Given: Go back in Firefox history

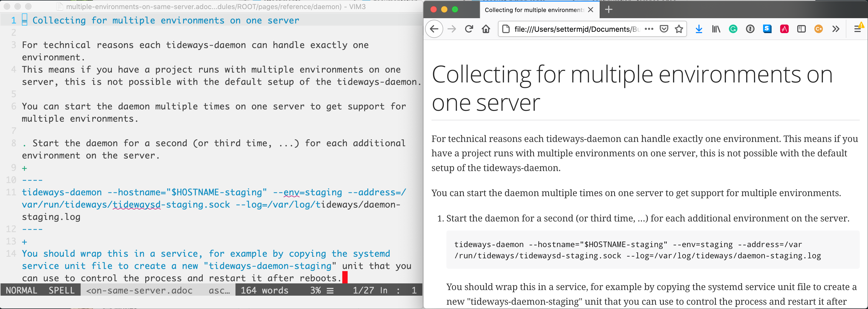Looking at the screenshot, I should point(434,29).
